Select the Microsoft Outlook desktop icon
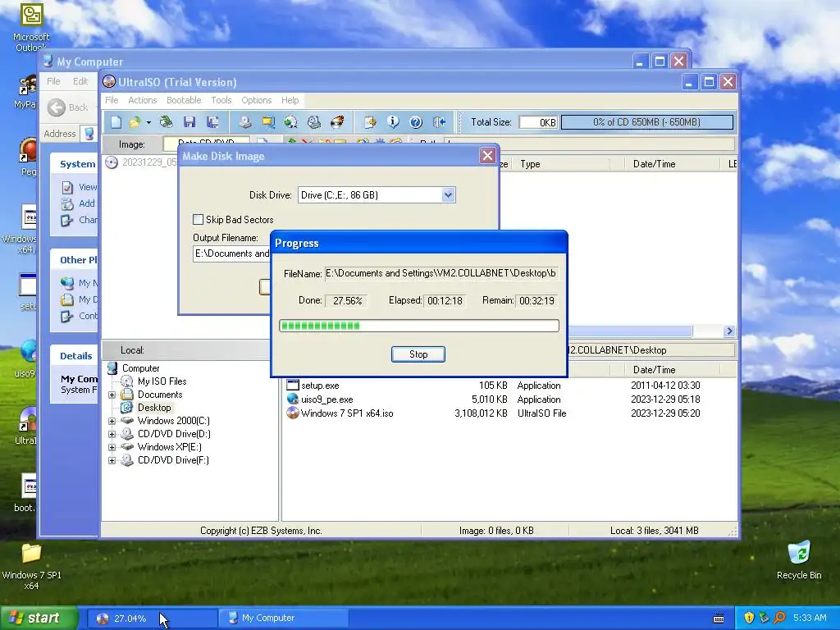This screenshot has height=630, width=840. click(31, 28)
